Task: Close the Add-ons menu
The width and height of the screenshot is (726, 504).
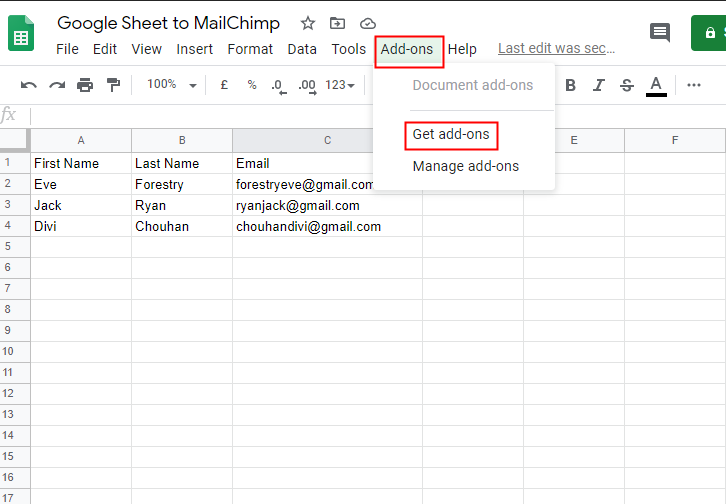Action: (407, 49)
